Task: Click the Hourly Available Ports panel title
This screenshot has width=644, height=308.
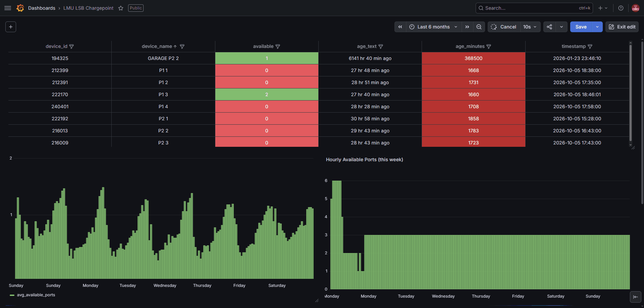Action: coord(364,160)
